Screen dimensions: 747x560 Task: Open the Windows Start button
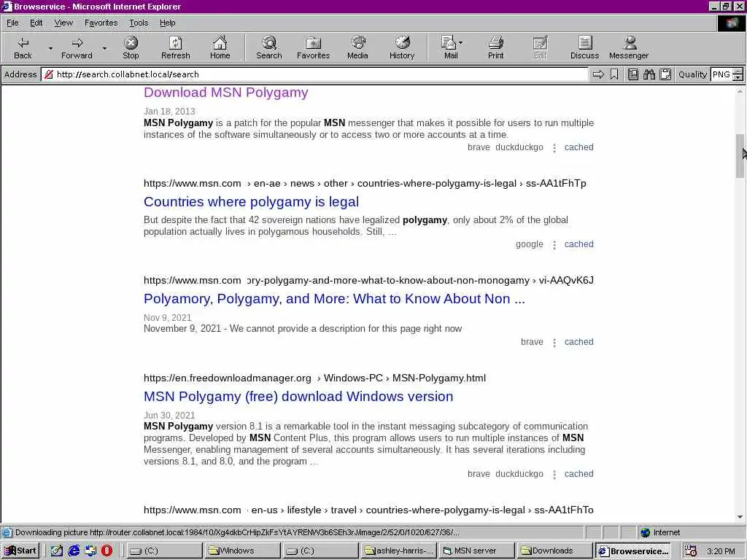[20, 551]
